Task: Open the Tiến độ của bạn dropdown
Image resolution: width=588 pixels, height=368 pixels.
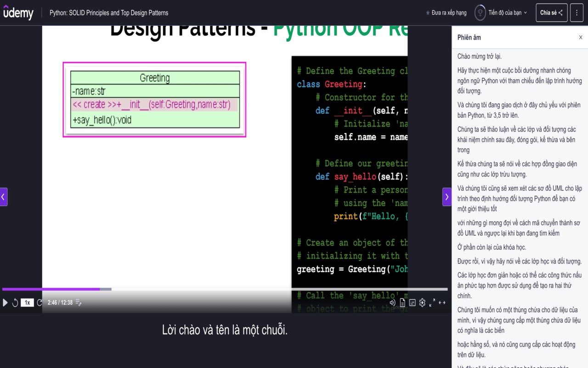Action: [x=508, y=13]
